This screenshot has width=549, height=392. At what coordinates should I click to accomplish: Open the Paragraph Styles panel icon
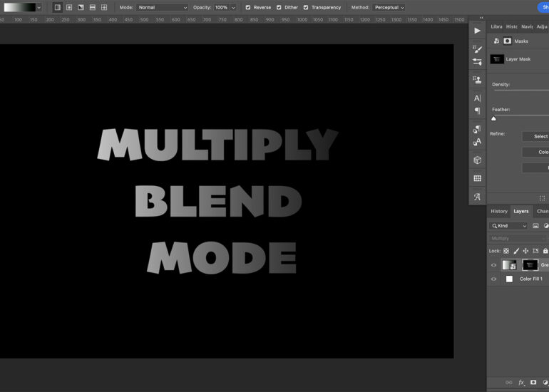[x=477, y=129]
